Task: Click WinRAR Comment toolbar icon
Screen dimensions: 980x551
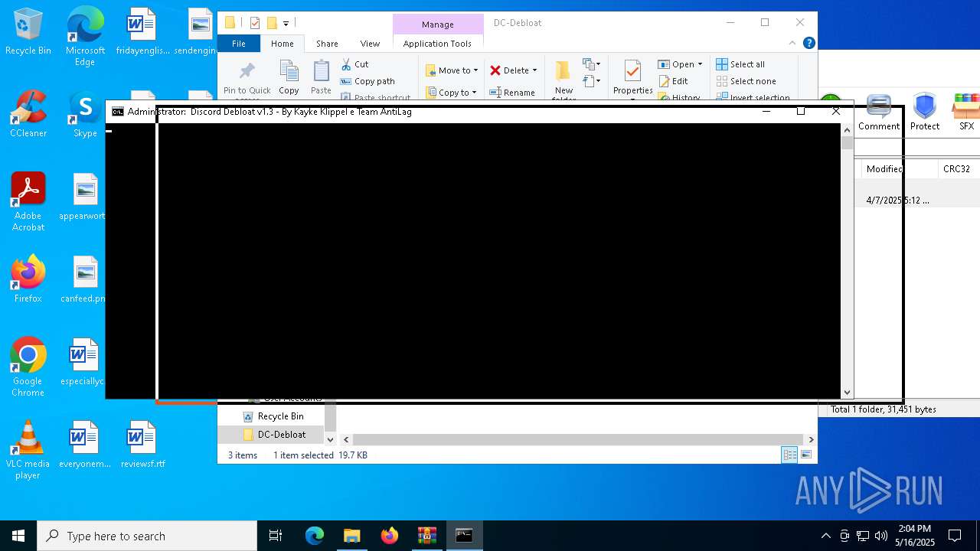Action: 879,113
